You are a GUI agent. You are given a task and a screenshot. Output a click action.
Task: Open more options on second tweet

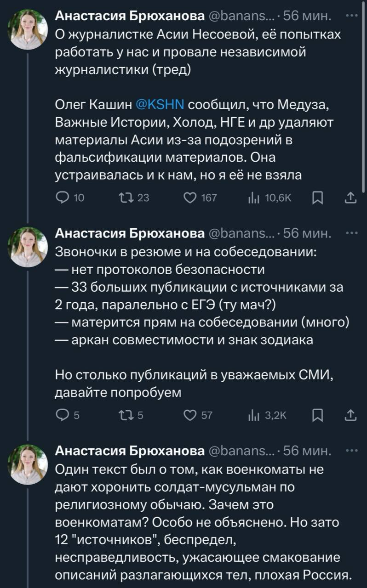pos(352,234)
